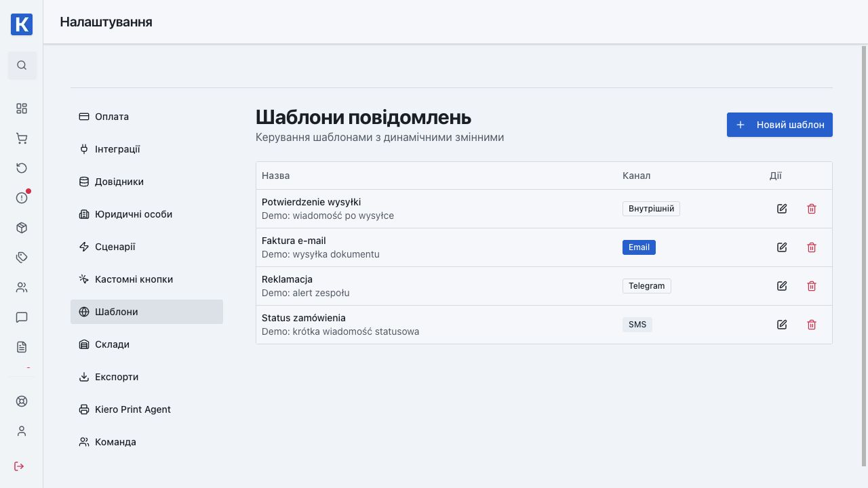Screen dimensions: 868x488
Task: Click the trash icon in Reklamacja row
Action: (812, 286)
